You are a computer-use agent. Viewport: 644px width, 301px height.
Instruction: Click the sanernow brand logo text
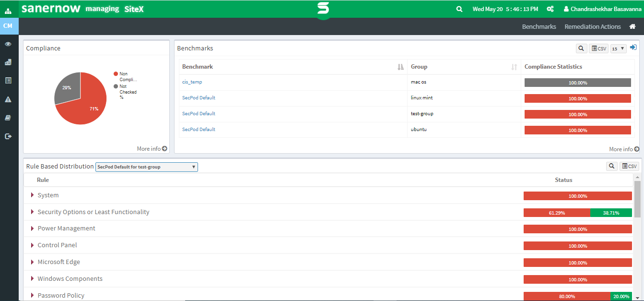pos(51,9)
